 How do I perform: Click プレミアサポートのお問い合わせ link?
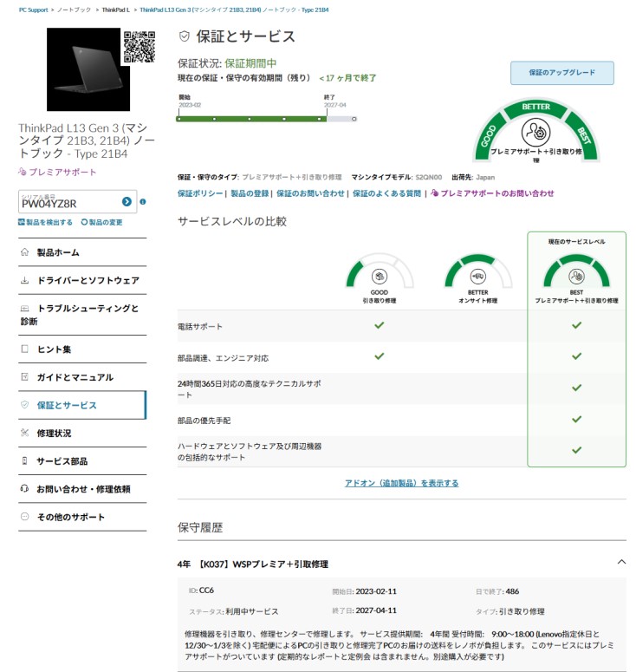pyautogui.click(x=492, y=193)
